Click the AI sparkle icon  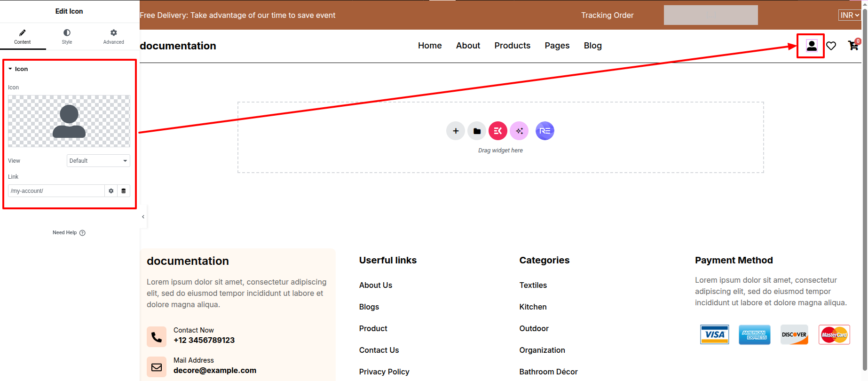point(519,131)
